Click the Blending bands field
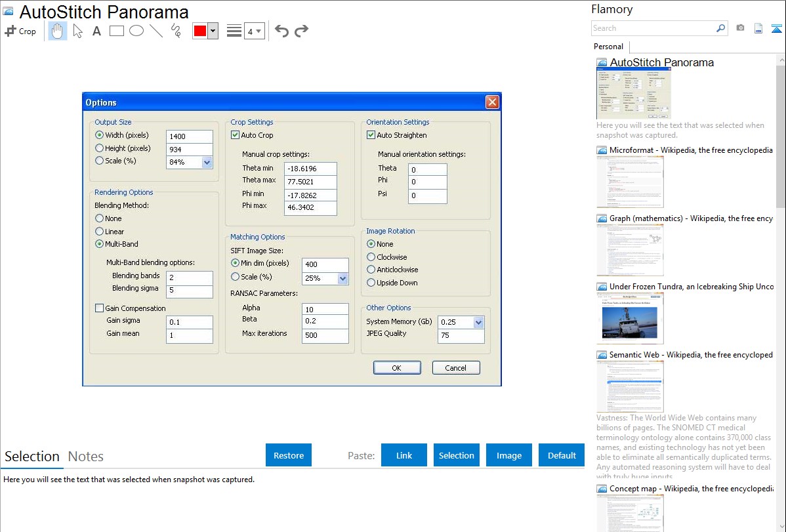 [190, 277]
